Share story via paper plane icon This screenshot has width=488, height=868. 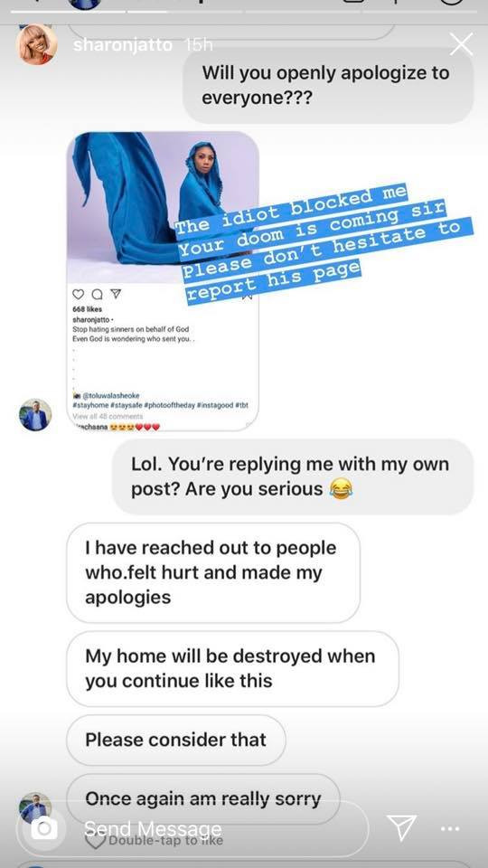point(401,829)
